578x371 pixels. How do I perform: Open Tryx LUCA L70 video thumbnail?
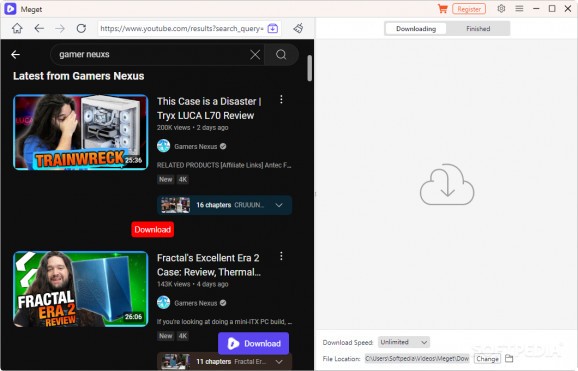pos(81,132)
